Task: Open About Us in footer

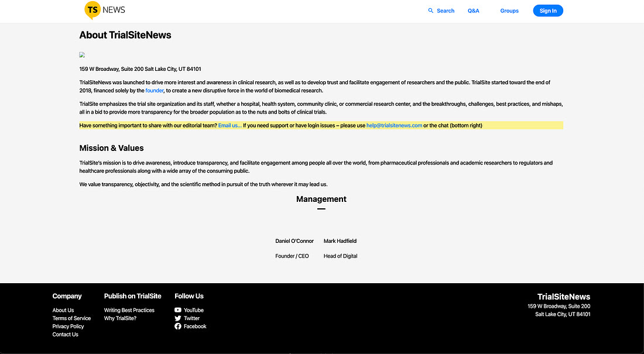Action: click(63, 310)
